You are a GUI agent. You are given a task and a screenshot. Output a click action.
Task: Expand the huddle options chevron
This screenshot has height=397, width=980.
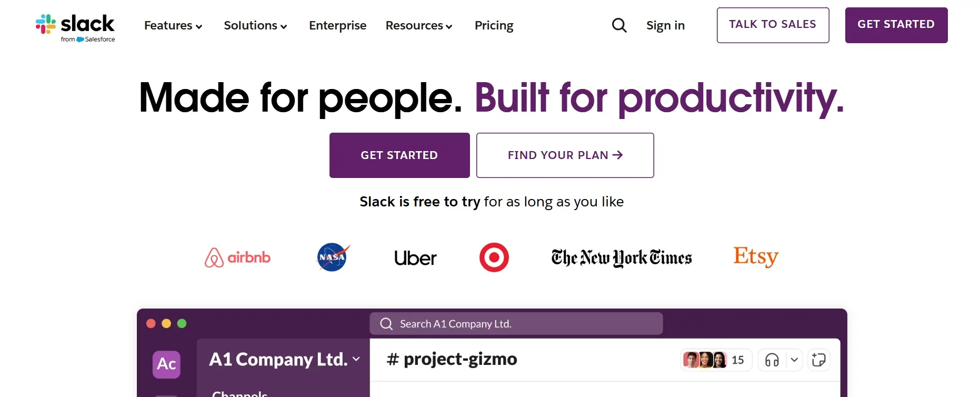click(x=794, y=360)
